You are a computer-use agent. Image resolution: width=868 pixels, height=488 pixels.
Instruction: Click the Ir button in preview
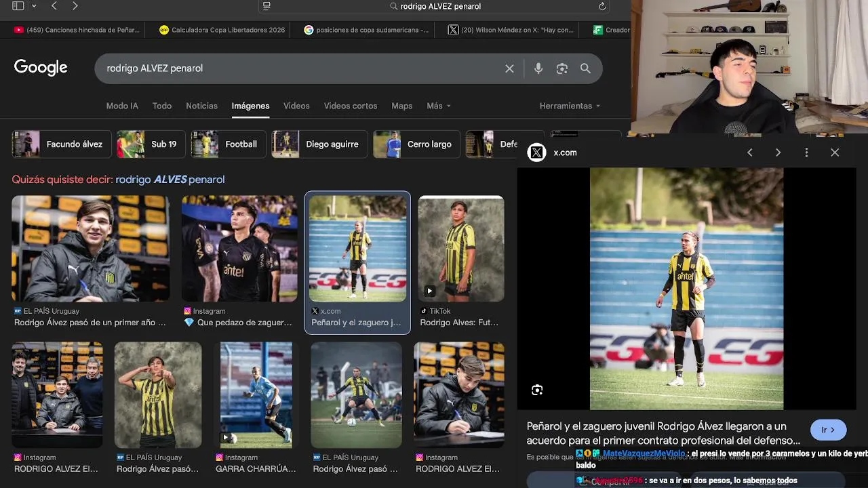click(828, 430)
